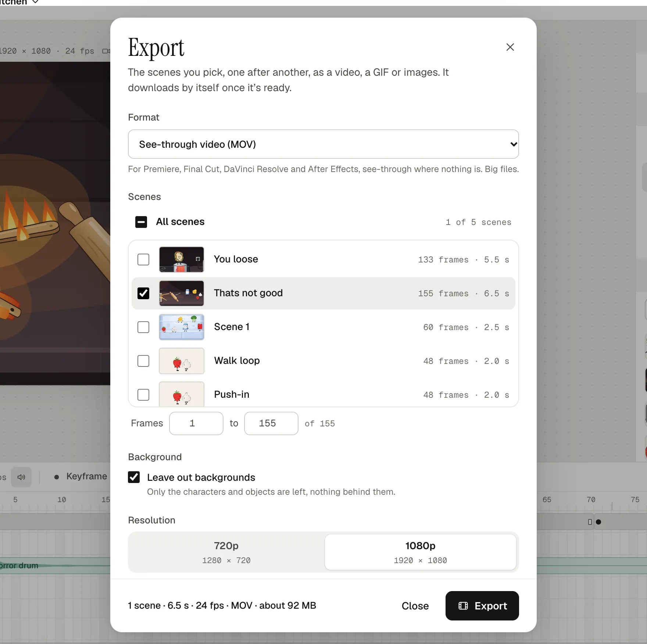Click the Walk loop scene name
Screen dimensions: 647x644
coord(237,361)
